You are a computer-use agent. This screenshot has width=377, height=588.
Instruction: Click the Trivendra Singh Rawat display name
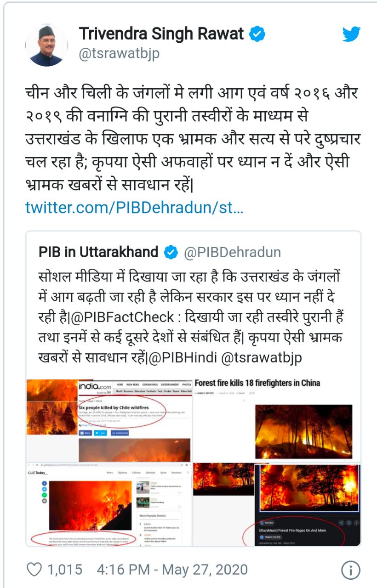[x=162, y=34]
